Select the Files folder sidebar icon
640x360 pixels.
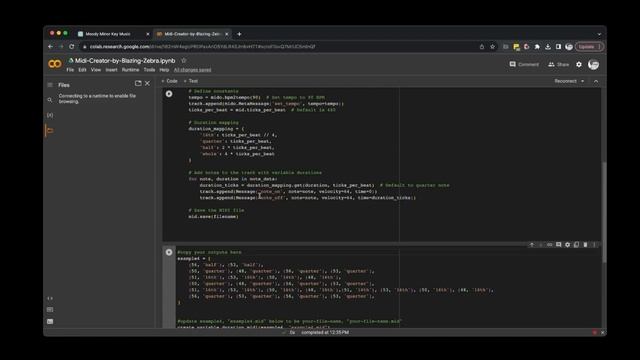tap(50, 131)
